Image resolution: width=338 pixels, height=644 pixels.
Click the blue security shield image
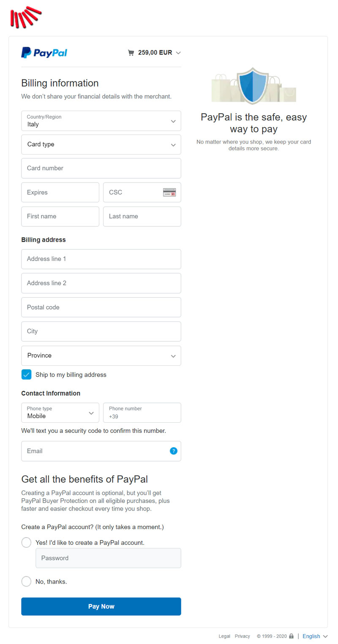click(253, 86)
